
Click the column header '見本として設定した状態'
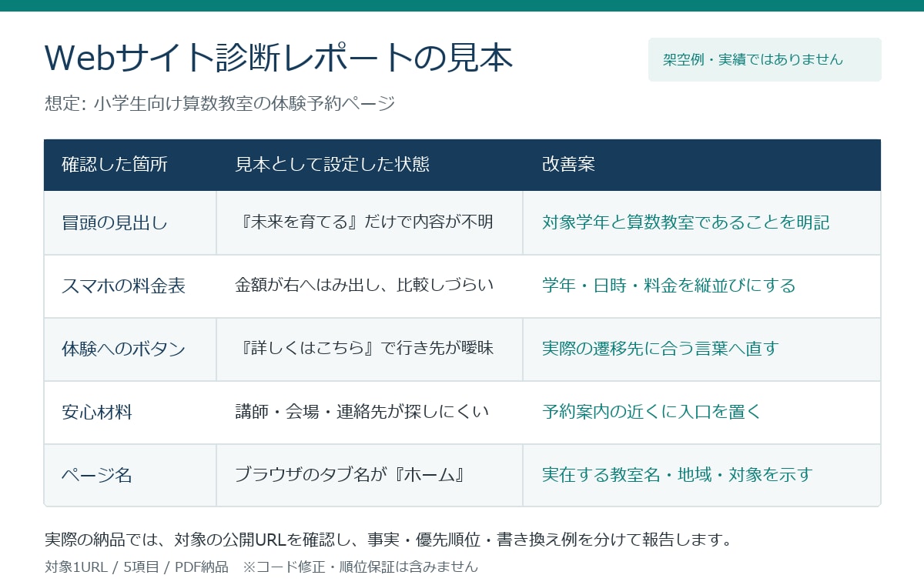point(370,165)
